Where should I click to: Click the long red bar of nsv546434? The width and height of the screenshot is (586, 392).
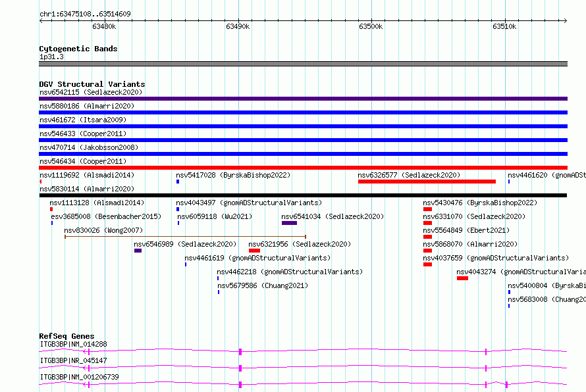(x=303, y=168)
